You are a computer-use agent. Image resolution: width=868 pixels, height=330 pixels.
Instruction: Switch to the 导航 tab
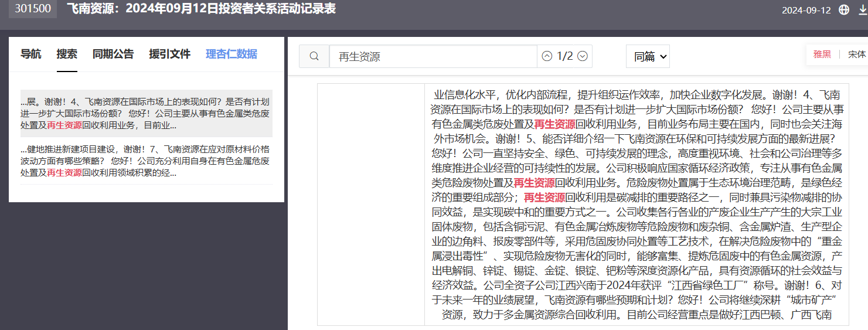[31, 54]
